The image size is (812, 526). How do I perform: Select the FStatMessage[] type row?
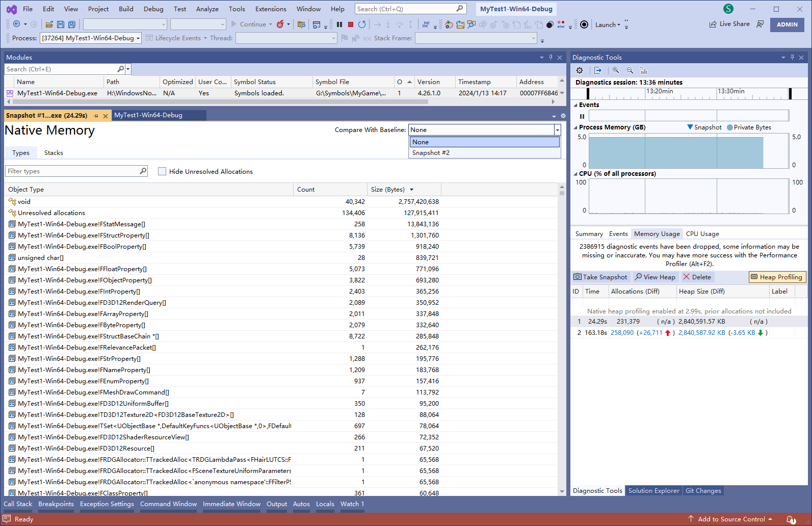click(x=281, y=224)
